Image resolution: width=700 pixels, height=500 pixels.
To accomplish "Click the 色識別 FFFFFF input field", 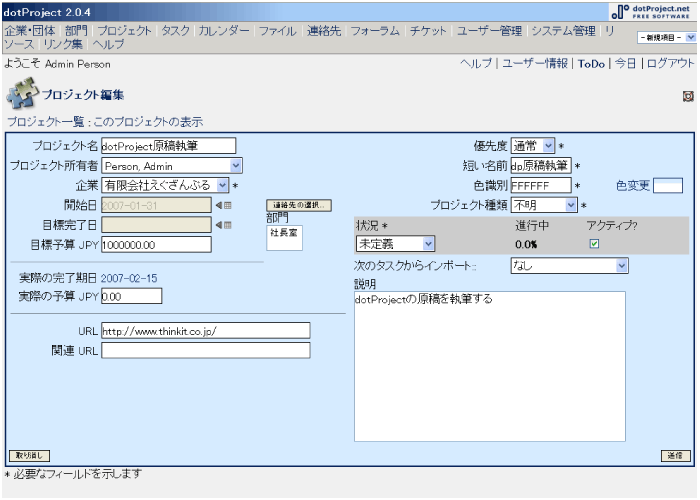I will pos(541,185).
